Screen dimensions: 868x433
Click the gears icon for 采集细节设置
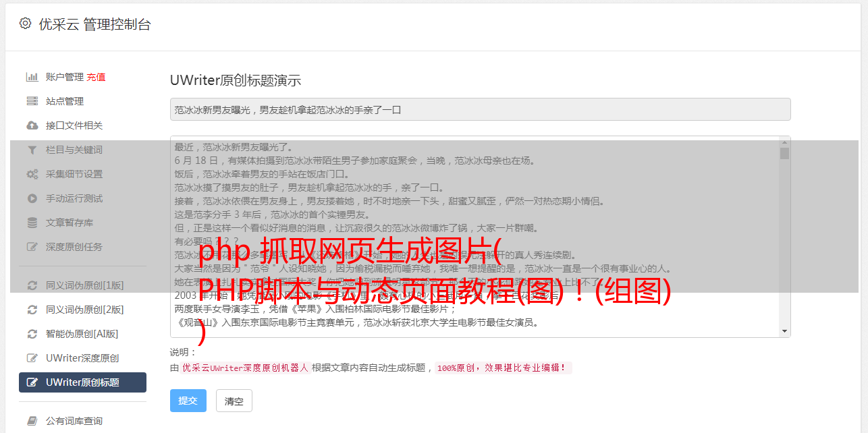(x=32, y=174)
